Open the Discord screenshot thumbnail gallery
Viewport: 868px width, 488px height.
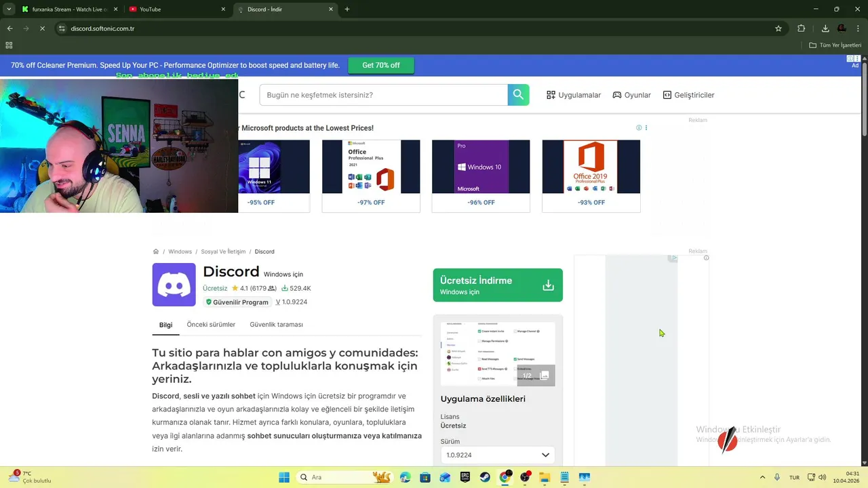point(498,354)
